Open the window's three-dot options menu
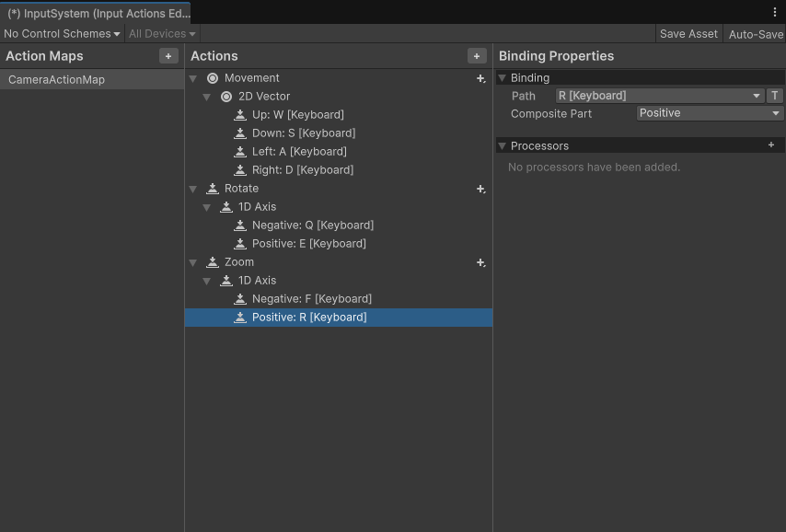Viewport: 786px width, 532px height. pos(775,12)
